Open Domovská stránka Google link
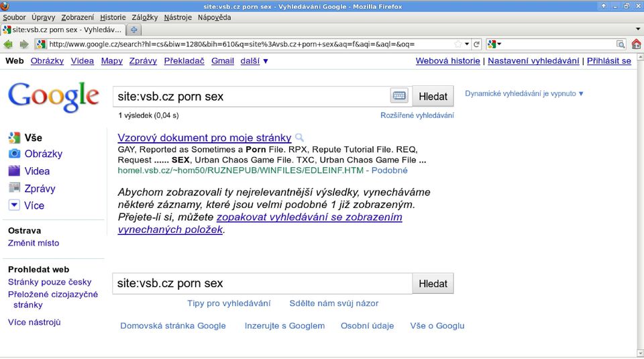The height and width of the screenshot is (359, 644). tap(173, 325)
